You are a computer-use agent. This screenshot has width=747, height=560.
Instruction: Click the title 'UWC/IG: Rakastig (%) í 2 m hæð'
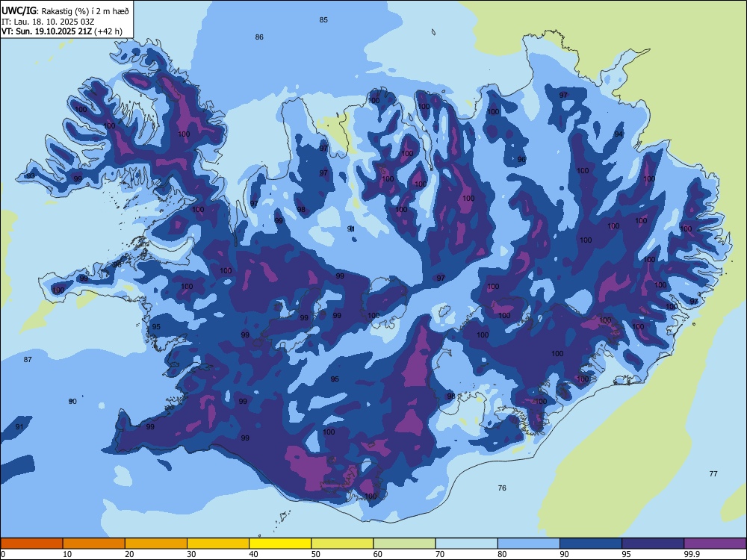[65, 11]
